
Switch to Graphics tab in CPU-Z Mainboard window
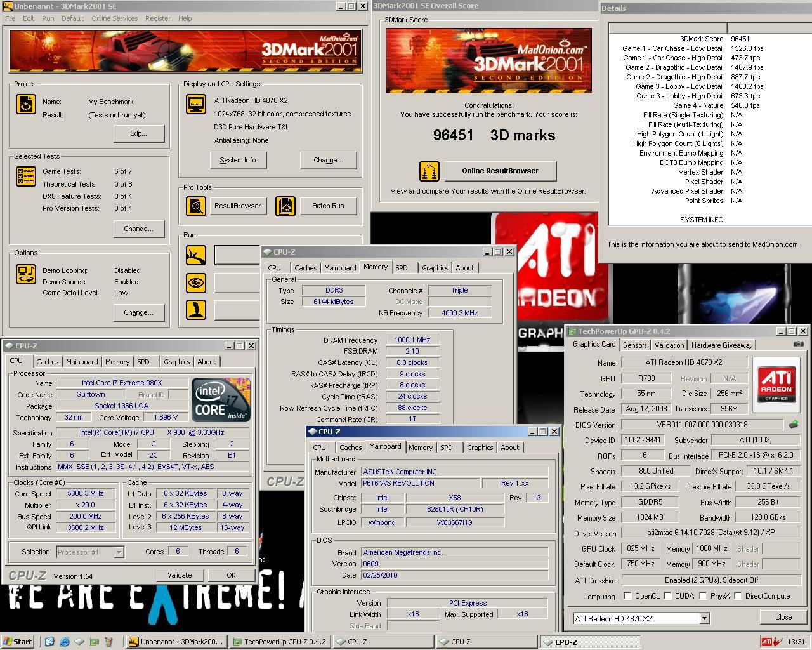pyautogui.click(x=480, y=448)
